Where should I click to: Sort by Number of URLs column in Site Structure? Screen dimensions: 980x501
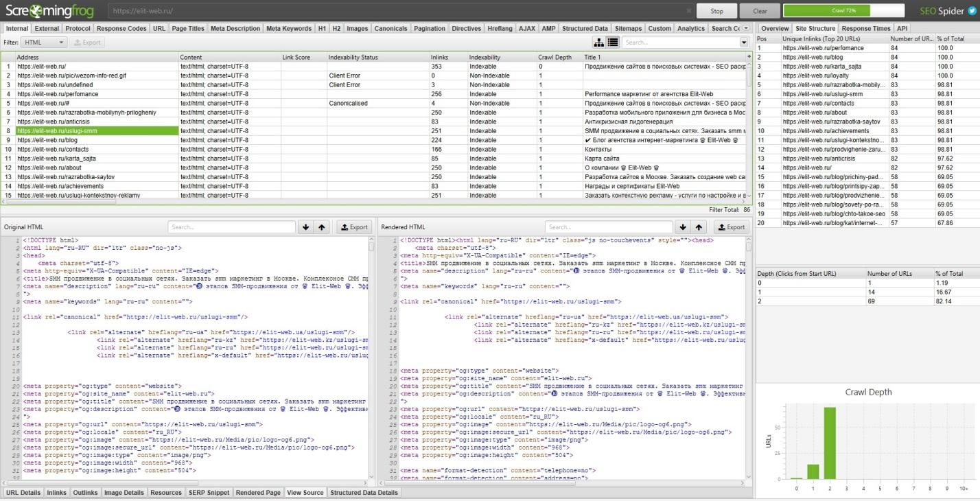912,39
